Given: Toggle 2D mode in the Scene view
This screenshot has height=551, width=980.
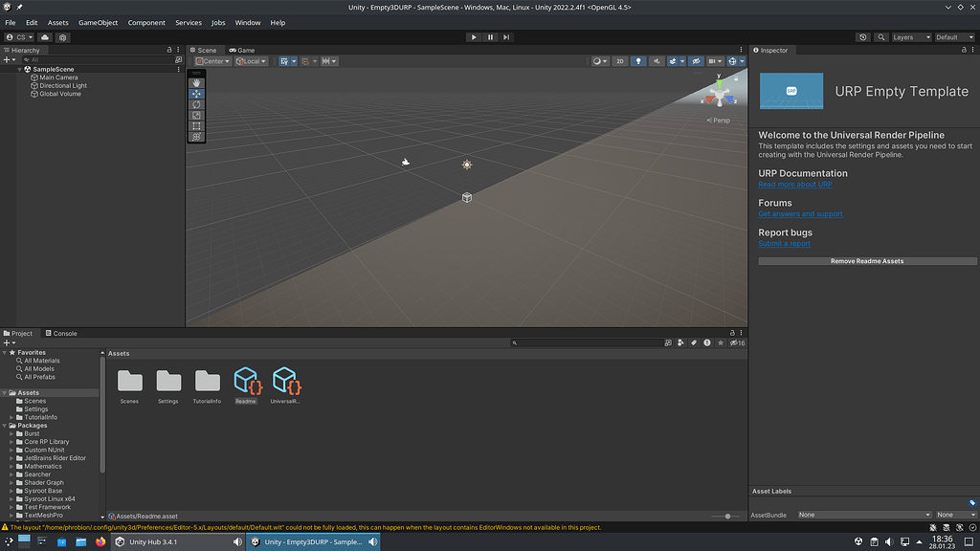Looking at the screenshot, I should (619, 60).
